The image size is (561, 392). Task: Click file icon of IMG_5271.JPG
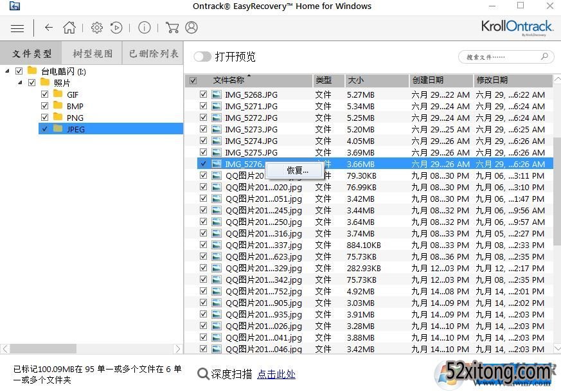click(216, 106)
